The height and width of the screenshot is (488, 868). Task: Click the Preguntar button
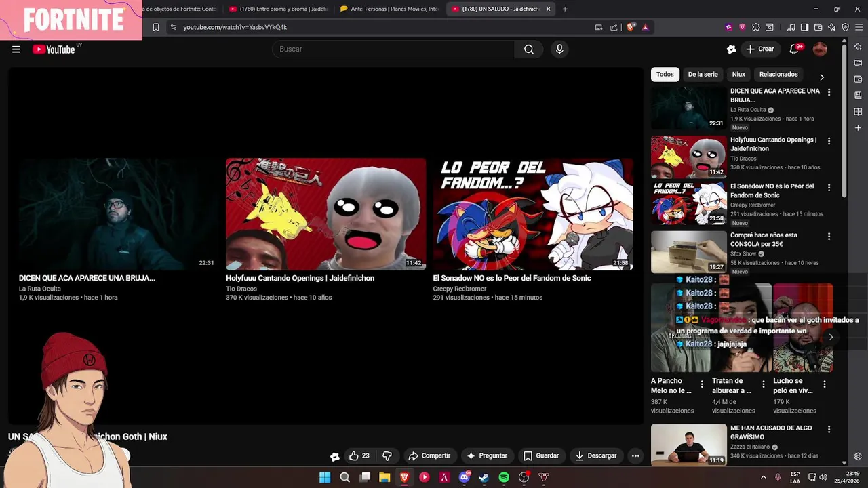coord(486,455)
